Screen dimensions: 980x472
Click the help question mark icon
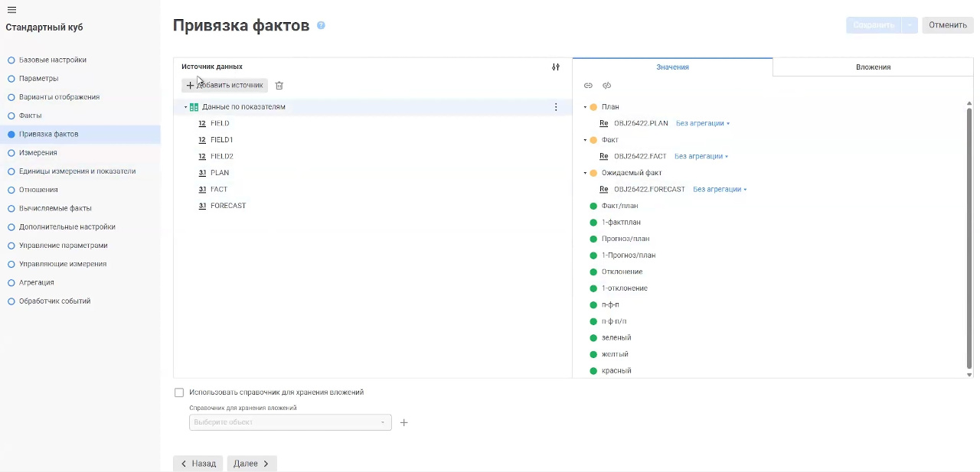click(x=321, y=25)
